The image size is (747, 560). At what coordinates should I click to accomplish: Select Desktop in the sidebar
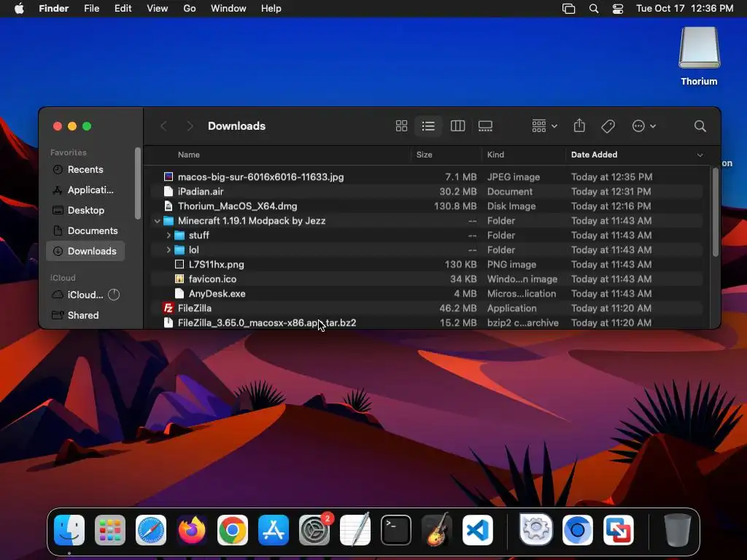tap(85, 211)
